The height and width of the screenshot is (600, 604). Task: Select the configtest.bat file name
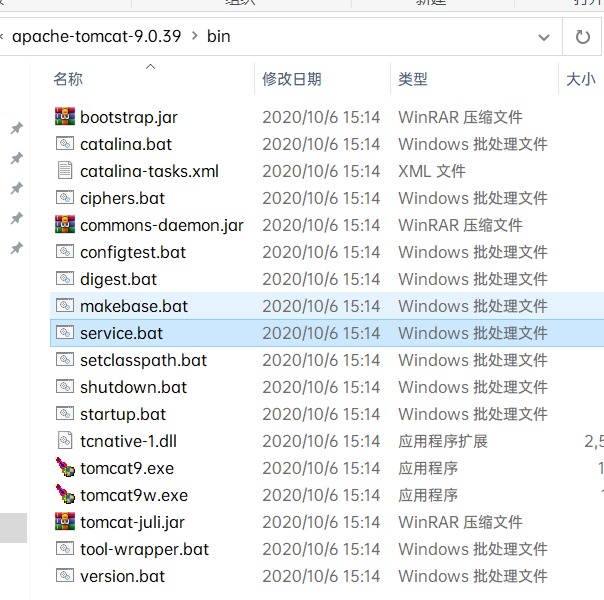tap(133, 253)
